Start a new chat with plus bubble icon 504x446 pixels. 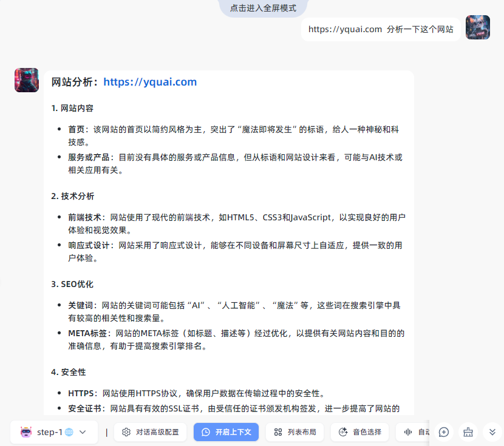tap(444, 432)
